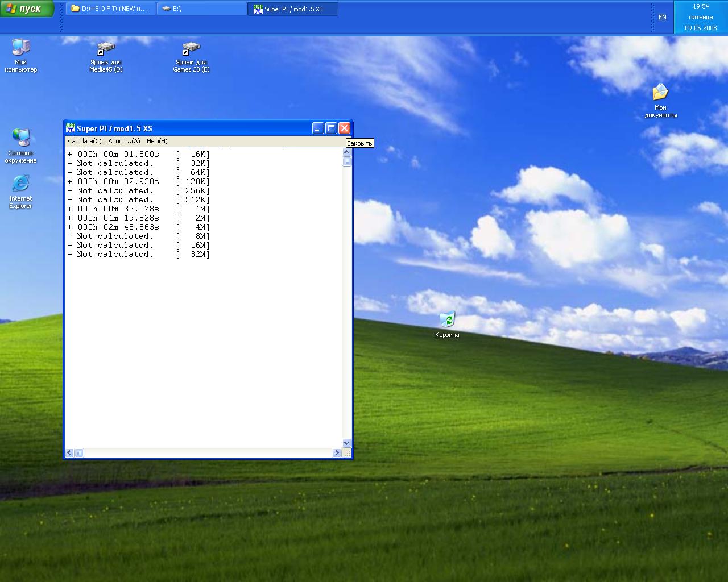Select the 32M Not calculated line

[x=139, y=255]
